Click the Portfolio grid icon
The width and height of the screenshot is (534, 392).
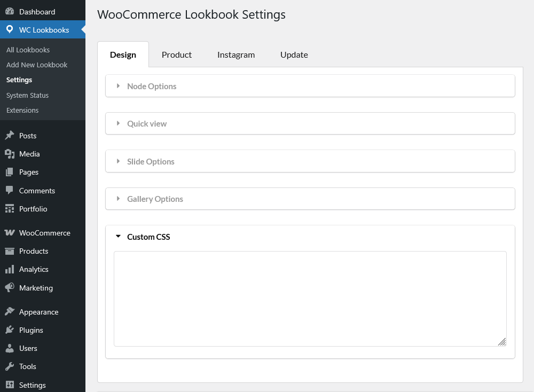tap(10, 208)
